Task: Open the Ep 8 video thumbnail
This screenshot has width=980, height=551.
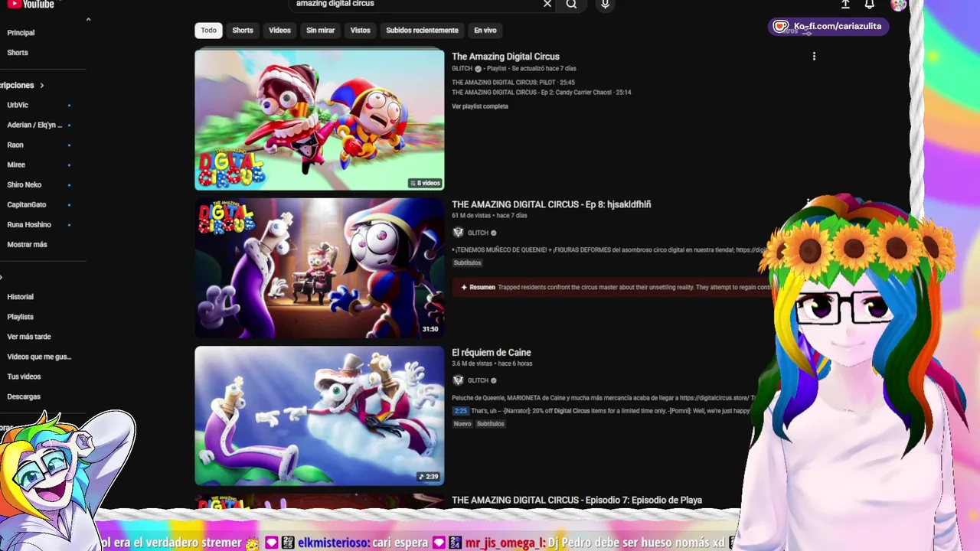Action: coord(319,268)
